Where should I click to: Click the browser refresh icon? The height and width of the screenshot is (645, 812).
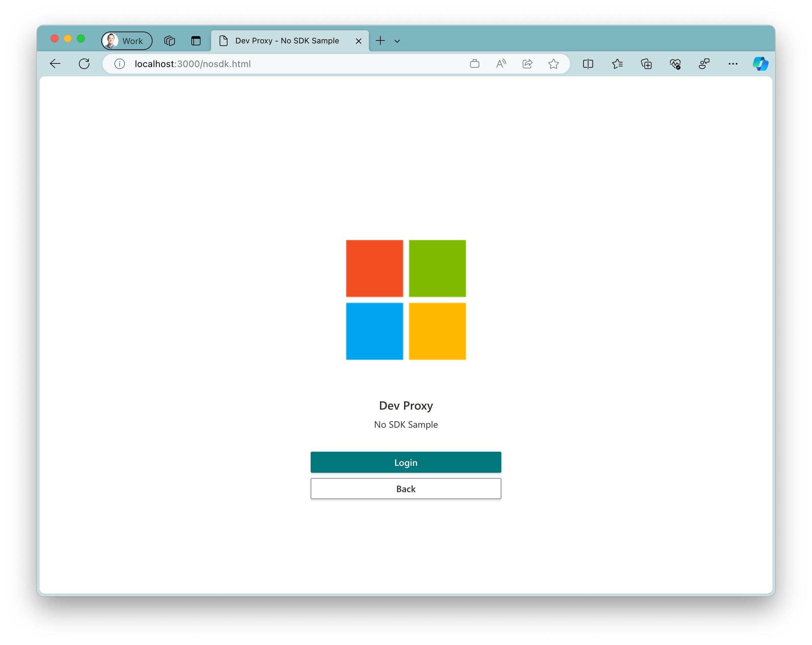point(84,64)
